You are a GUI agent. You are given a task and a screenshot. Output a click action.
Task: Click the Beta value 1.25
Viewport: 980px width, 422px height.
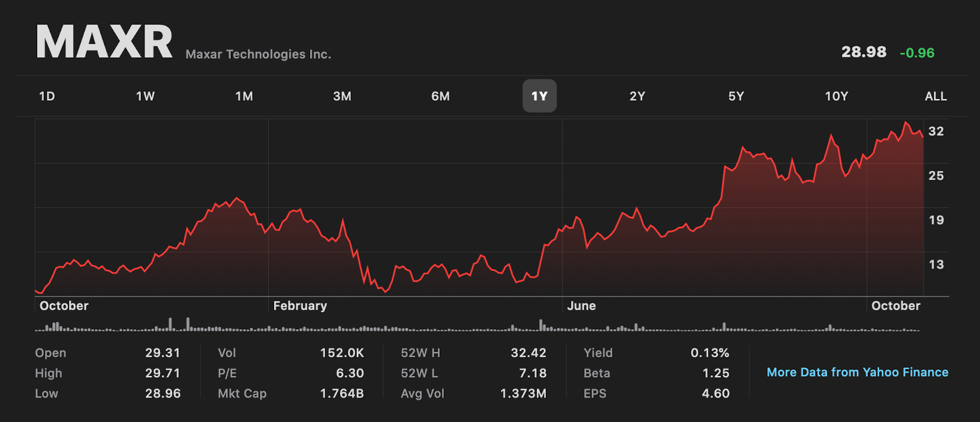click(x=716, y=373)
